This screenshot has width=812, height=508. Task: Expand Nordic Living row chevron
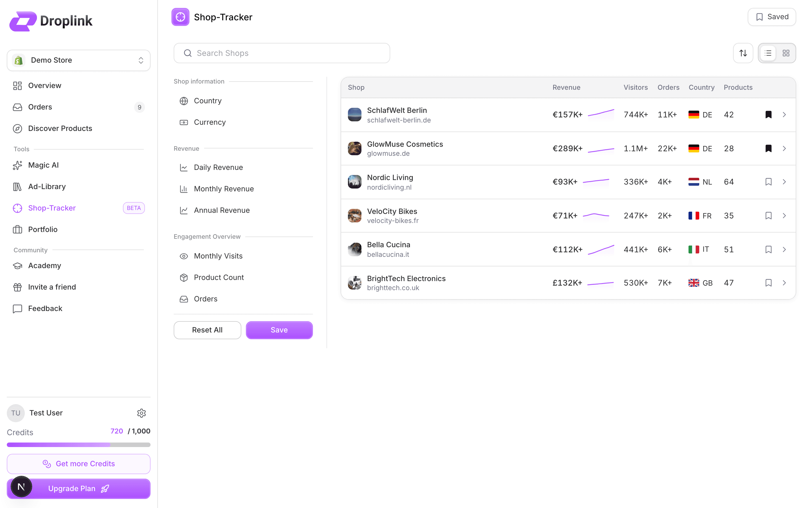point(784,182)
